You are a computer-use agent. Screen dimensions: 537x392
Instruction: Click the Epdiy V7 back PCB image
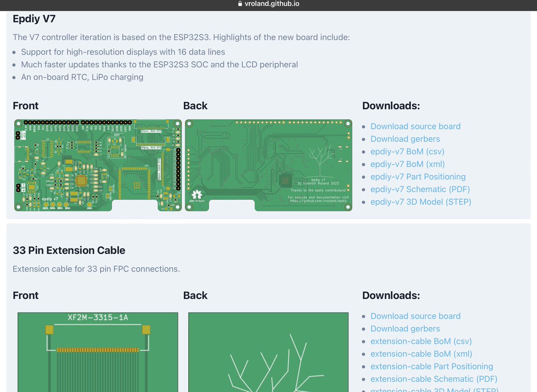[268, 165]
